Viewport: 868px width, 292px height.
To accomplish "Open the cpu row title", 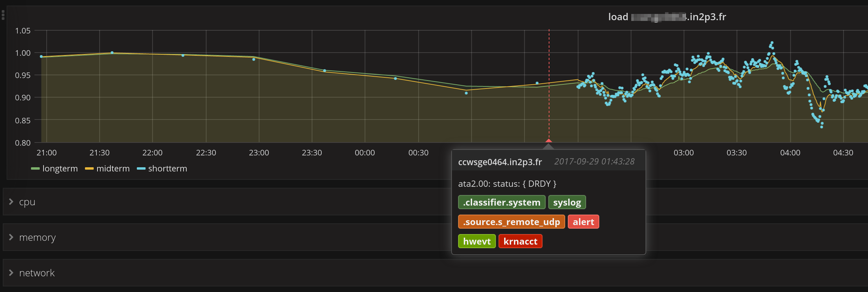I will click(x=27, y=202).
